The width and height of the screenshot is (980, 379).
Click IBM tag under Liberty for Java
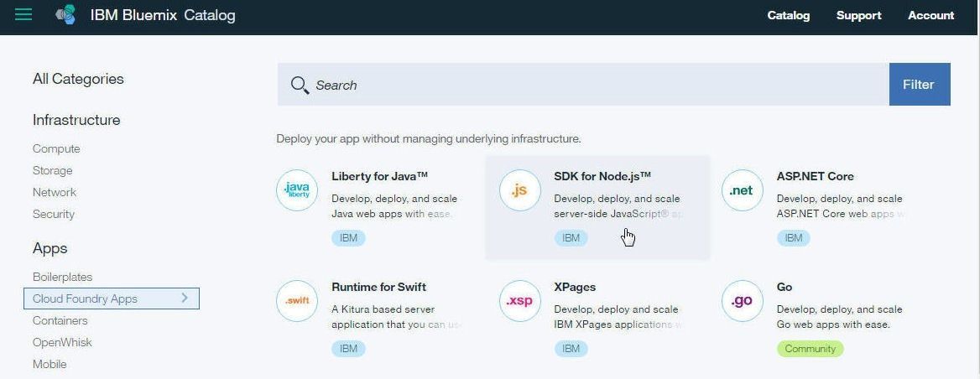click(x=348, y=238)
